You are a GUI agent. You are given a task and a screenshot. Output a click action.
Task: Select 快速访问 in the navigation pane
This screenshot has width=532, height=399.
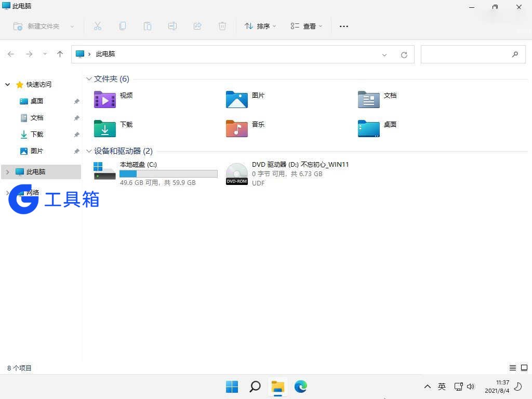pyautogui.click(x=38, y=85)
